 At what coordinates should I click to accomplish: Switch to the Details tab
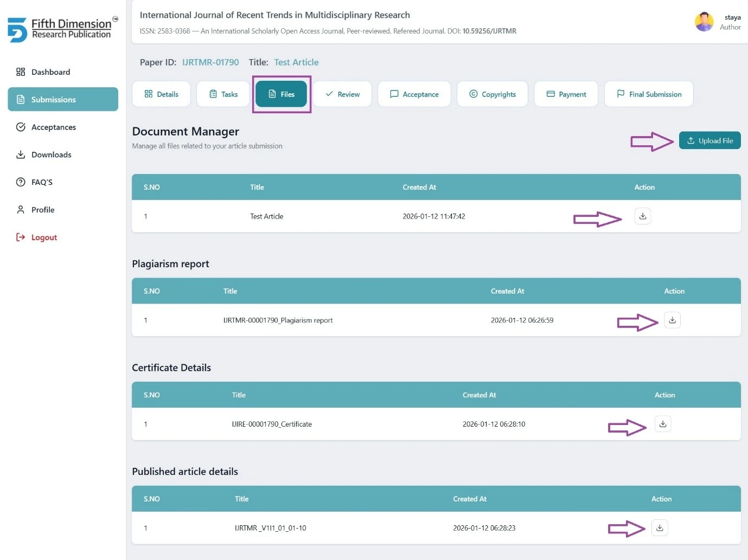161,94
